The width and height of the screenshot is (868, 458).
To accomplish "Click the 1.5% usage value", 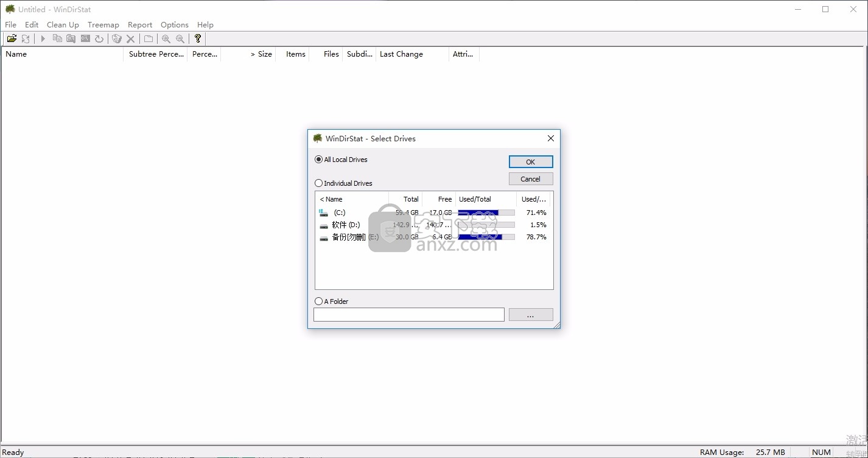I will click(538, 225).
